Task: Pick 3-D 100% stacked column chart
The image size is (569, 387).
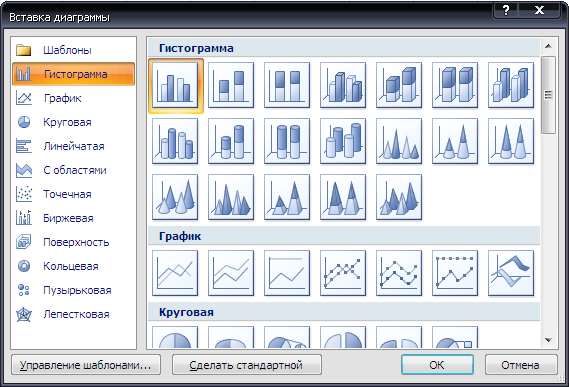Action: tap(455, 85)
